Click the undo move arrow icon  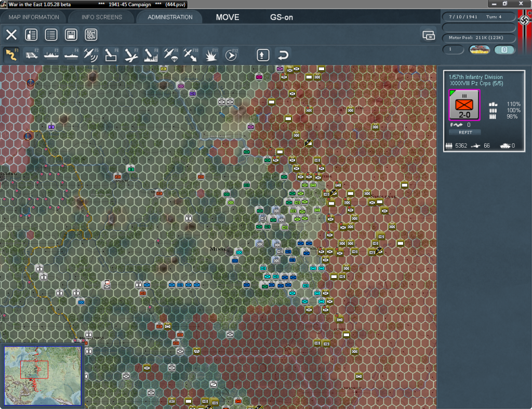[x=283, y=55]
